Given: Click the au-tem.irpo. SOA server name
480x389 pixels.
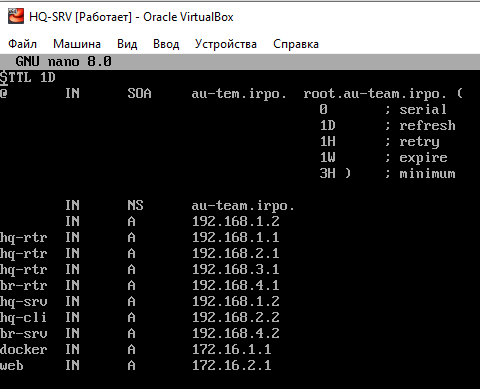Looking at the screenshot, I should pos(239,94).
